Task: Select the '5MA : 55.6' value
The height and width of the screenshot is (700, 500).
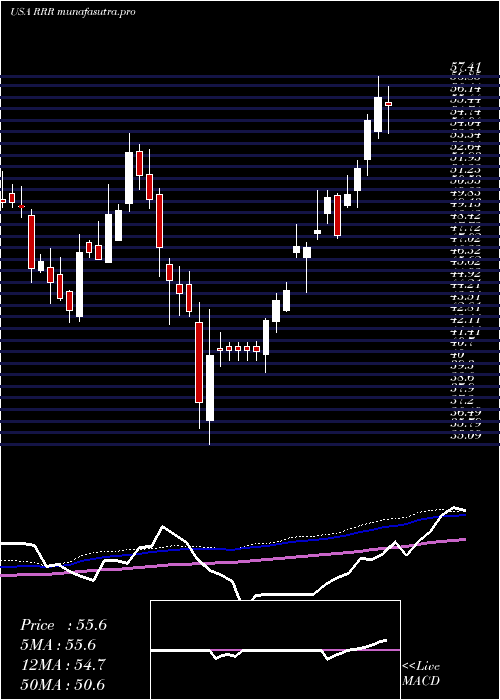Action: tap(58, 645)
